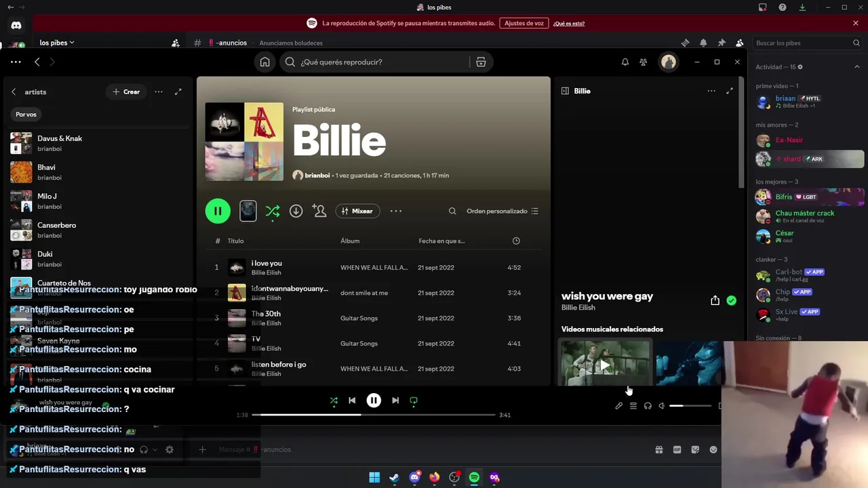Toggle shuffle in bottom player bar
Image resolution: width=868 pixels, height=488 pixels.
[x=334, y=401]
